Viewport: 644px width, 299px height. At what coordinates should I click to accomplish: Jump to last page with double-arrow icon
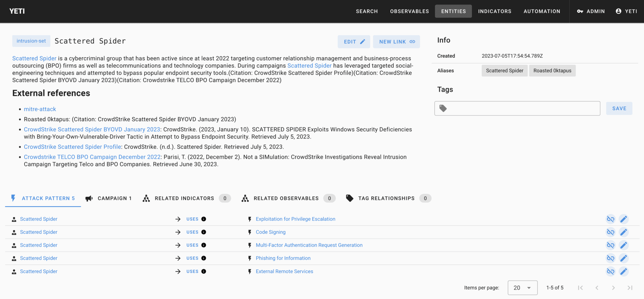[x=630, y=287]
